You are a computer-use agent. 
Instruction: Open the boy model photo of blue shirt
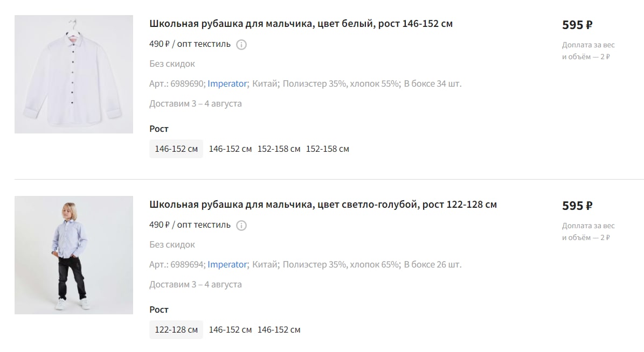pos(74,255)
